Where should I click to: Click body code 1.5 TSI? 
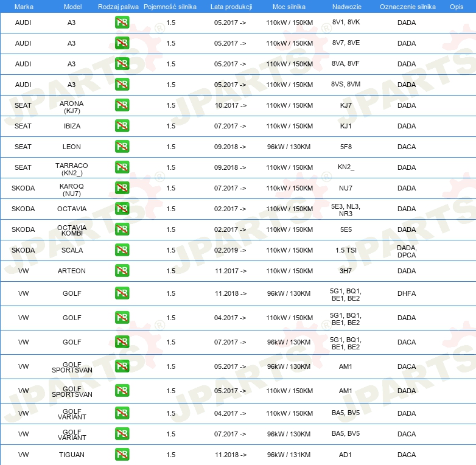(x=346, y=250)
